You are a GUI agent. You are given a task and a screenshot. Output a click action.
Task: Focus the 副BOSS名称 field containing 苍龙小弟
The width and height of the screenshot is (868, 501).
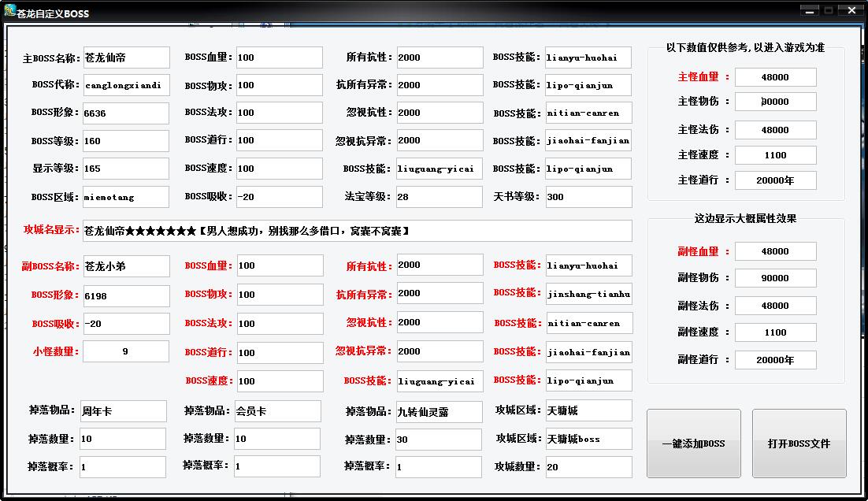coord(125,266)
